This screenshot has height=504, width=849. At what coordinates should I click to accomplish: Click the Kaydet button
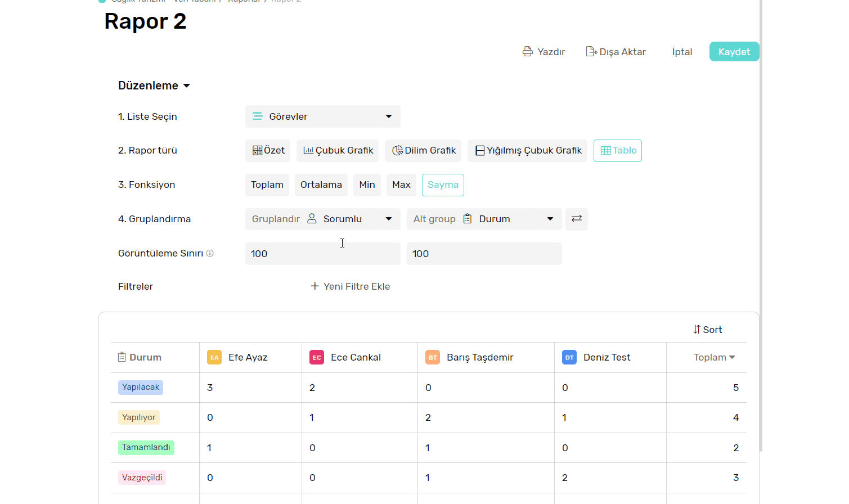[734, 52]
